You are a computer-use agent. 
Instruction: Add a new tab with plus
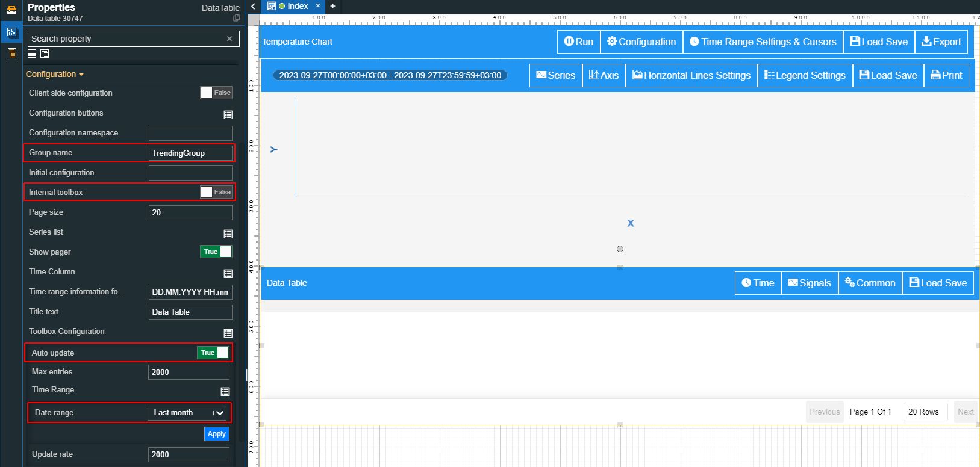coord(332,6)
